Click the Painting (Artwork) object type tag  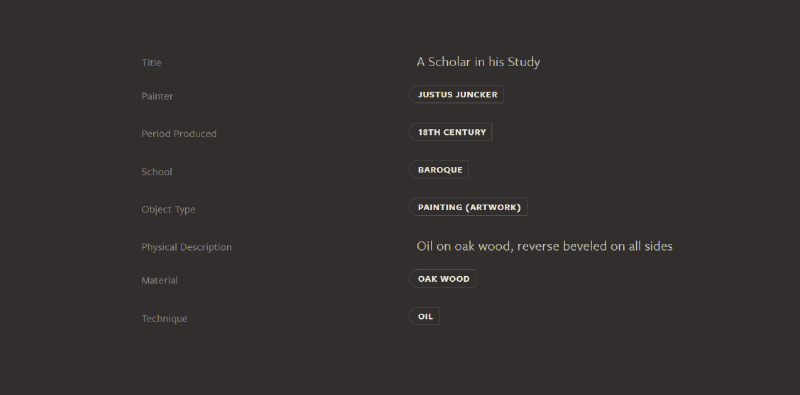(468, 207)
